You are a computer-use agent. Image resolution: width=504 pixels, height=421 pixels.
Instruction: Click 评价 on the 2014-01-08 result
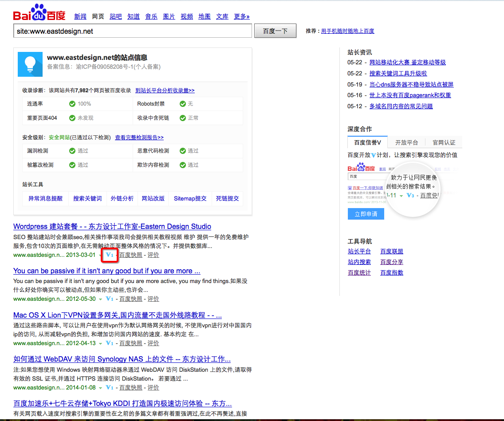[x=154, y=388]
